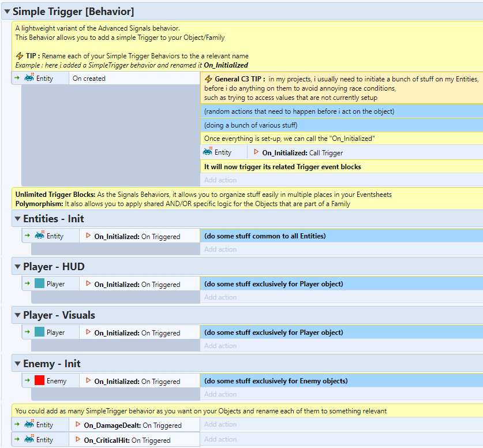The height and width of the screenshot is (448, 483).
Task: Click the red Enemy object icon
Action: pyautogui.click(x=39, y=380)
